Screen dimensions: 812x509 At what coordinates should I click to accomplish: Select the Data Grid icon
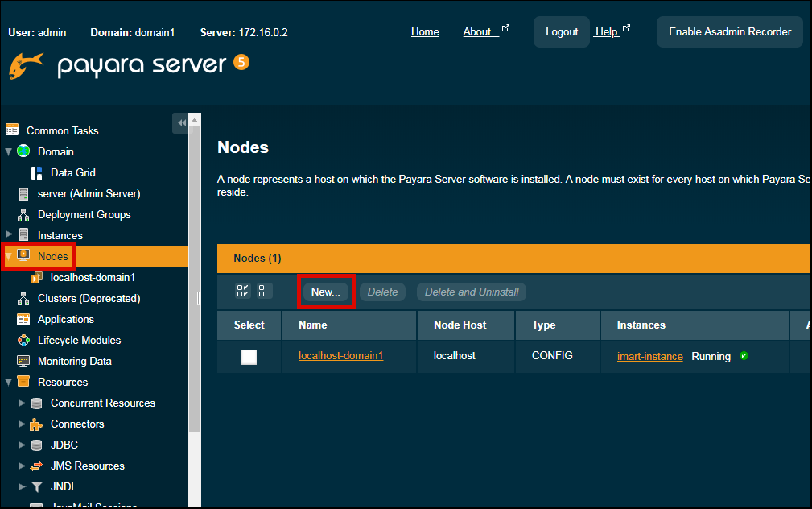click(x=35, y=172)
